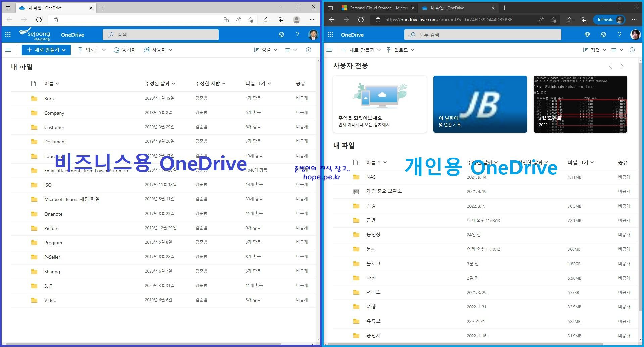
Task: Click help question mark in personal OneDrive
Action: [619, 35]
